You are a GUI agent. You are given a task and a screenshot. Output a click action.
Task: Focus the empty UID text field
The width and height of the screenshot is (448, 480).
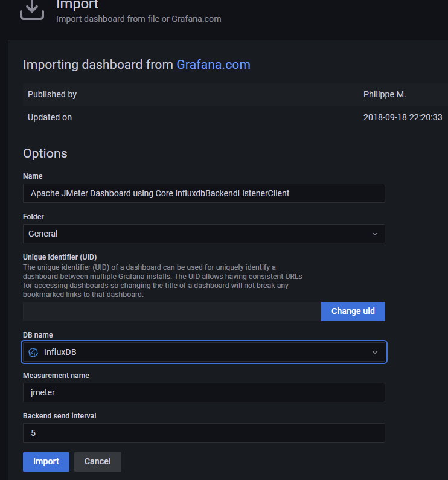click(x=172, y=312)
